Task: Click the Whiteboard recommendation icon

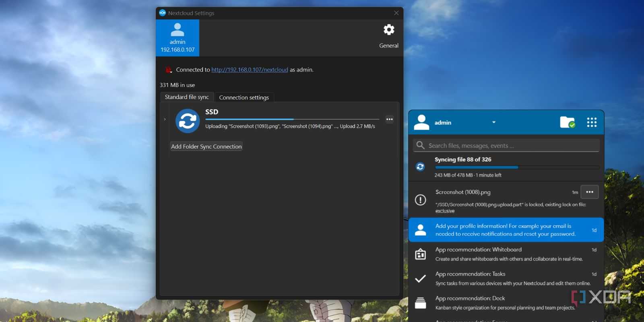Action: pyautogui.click(x=420, y=254)
